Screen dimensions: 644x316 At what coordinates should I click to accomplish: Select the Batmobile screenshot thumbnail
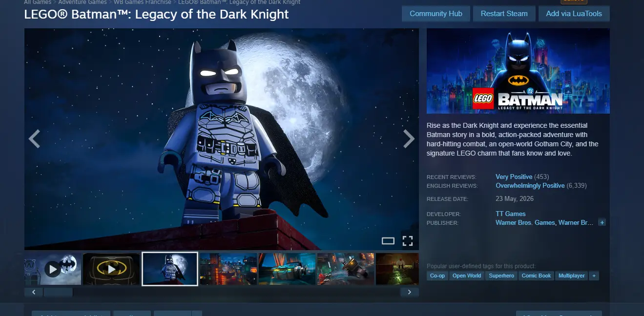287,269
